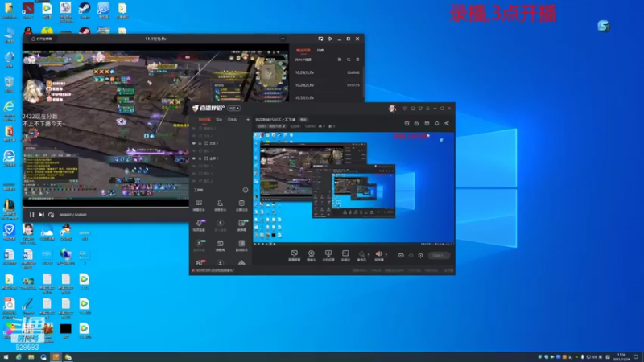644x362 pixels.
Task: Add a screen capture source from the bottom toolbar
Action: click(x=294, y=256)
